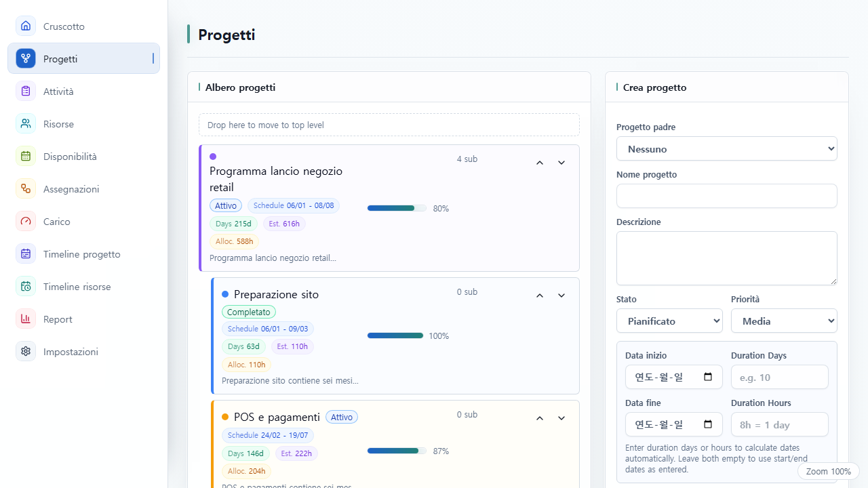Click the 'Drop here to move to top level' zone
Image resolution: width=868 pixels, height=488 pixels.
click(x=389, y=125)
